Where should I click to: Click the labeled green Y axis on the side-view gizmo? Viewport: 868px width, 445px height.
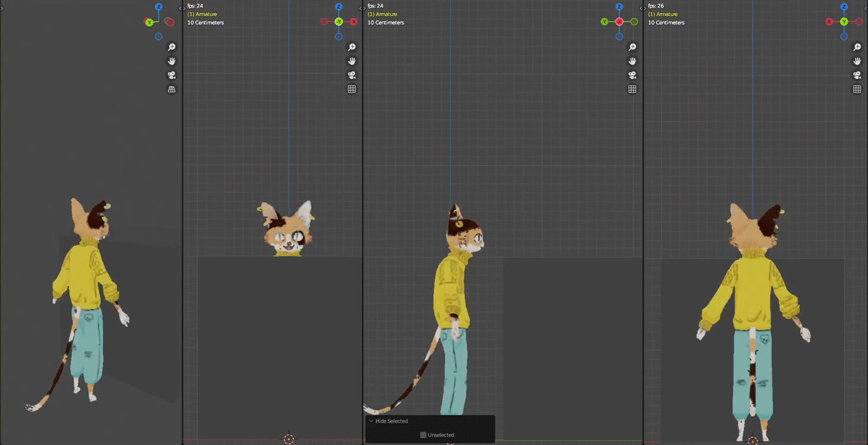pyautogui.click(x=604, y=22)
